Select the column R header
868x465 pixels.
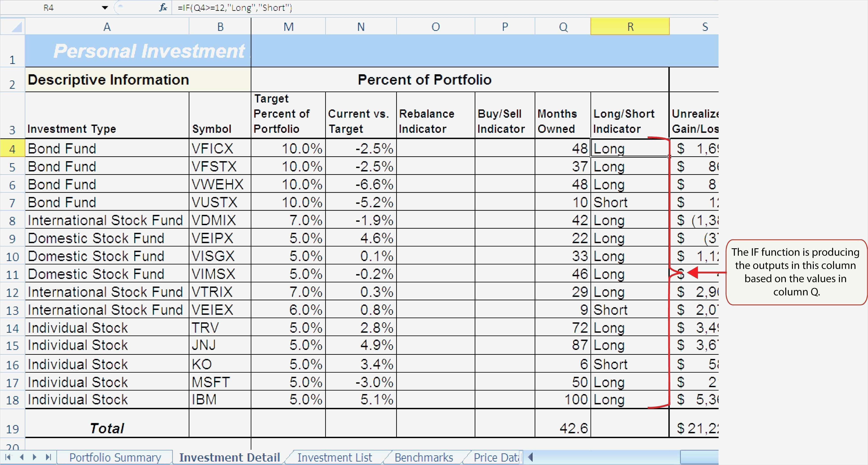(x=630, y=27)
